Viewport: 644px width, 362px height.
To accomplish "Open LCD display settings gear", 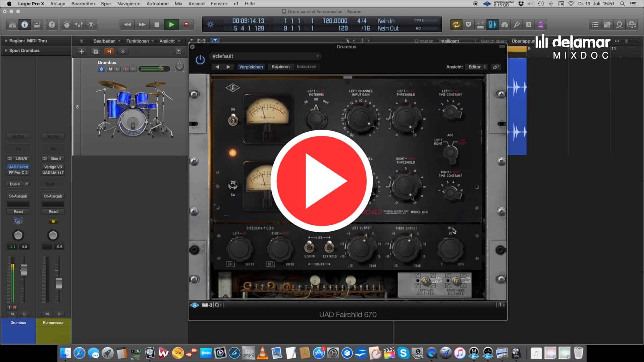I will click(210, 24).
